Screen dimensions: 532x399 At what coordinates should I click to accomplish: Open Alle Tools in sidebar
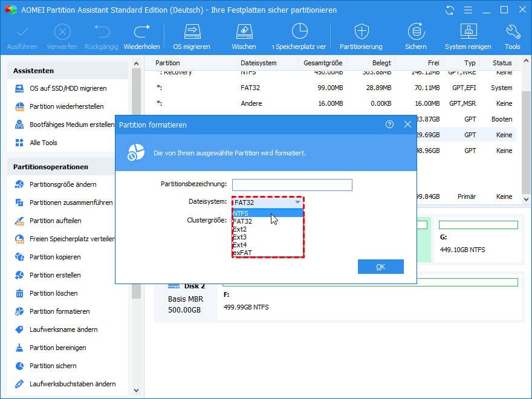coord(36,143)
